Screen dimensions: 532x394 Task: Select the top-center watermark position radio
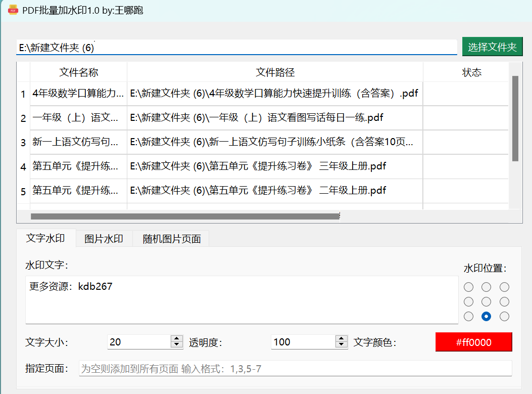(x=486, y=287)
